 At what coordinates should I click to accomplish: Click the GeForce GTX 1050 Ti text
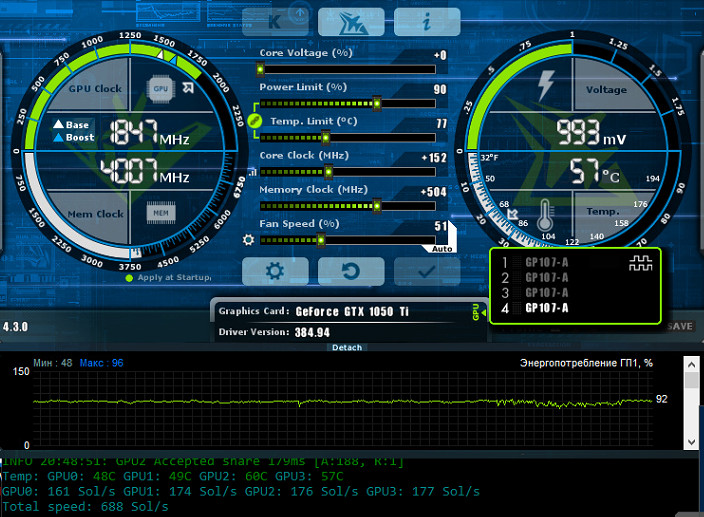click(352, 311)
